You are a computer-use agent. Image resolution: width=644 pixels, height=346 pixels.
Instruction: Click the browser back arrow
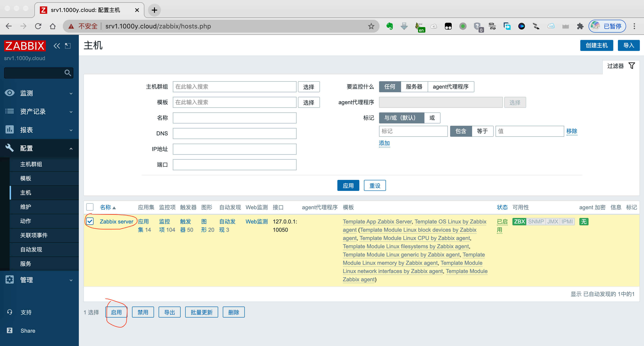click(9, 26)
